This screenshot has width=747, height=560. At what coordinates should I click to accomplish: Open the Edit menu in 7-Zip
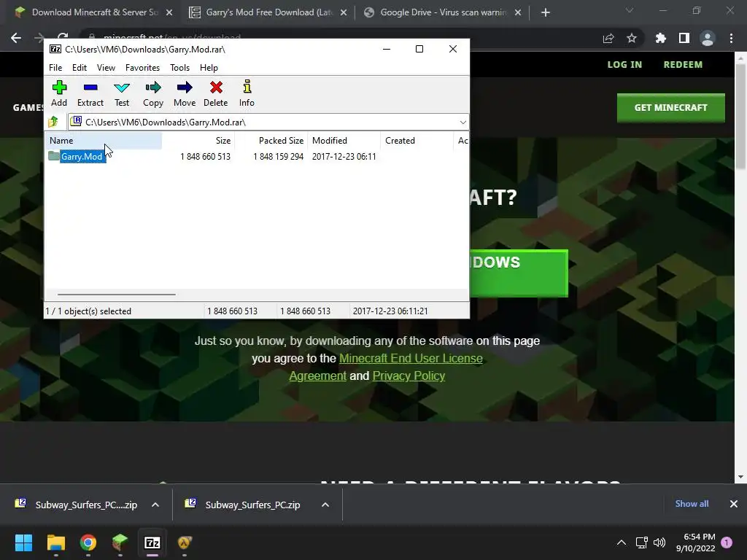[x=79, y=68]
